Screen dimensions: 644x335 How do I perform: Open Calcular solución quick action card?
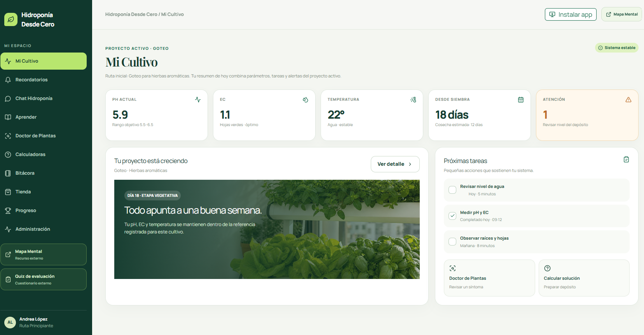584,278
